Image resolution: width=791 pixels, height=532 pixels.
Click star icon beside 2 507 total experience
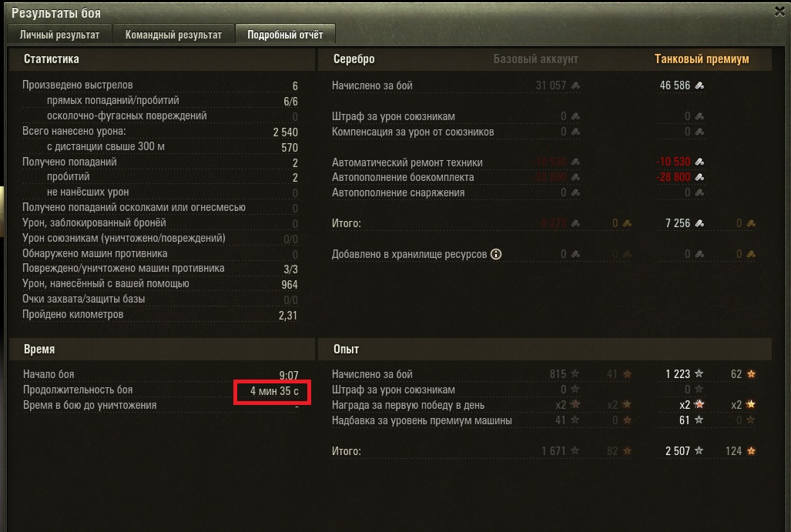[699, 451]
